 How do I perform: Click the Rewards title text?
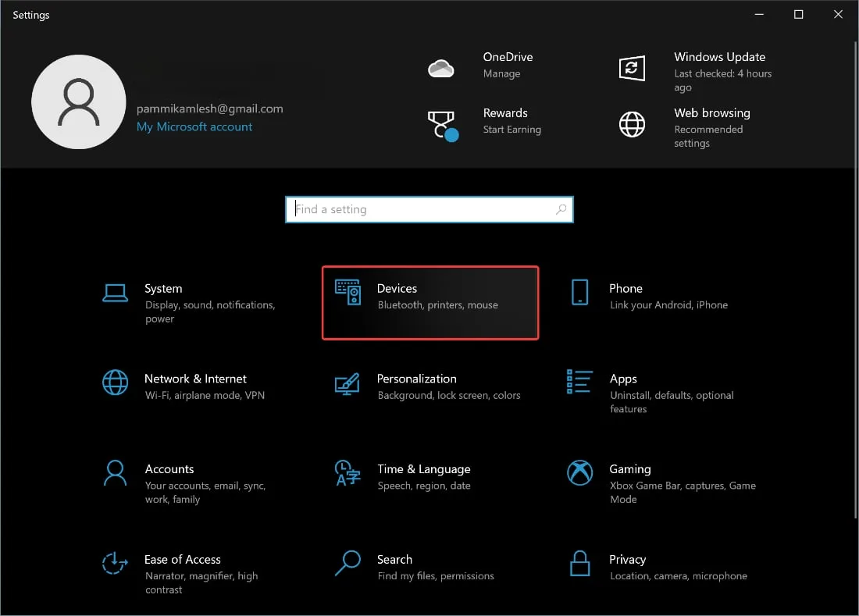[505, 113]
